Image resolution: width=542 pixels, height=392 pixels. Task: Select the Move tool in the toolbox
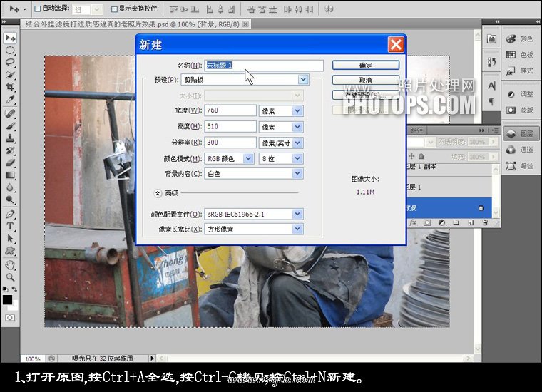pyautogui.click(x=10, y=38)
